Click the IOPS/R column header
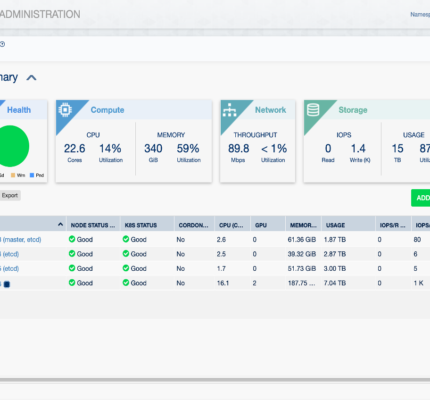This screenshot has height=400, width=430. click(392, 225)
